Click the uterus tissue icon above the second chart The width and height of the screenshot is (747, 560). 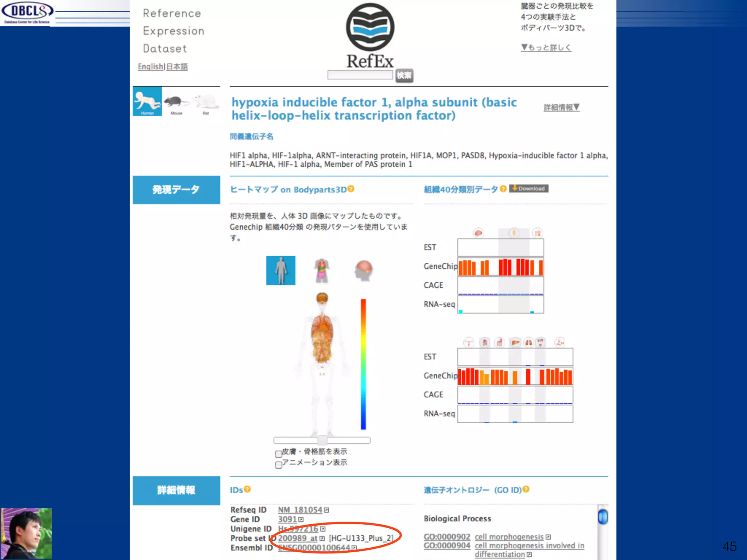(469, 342)
